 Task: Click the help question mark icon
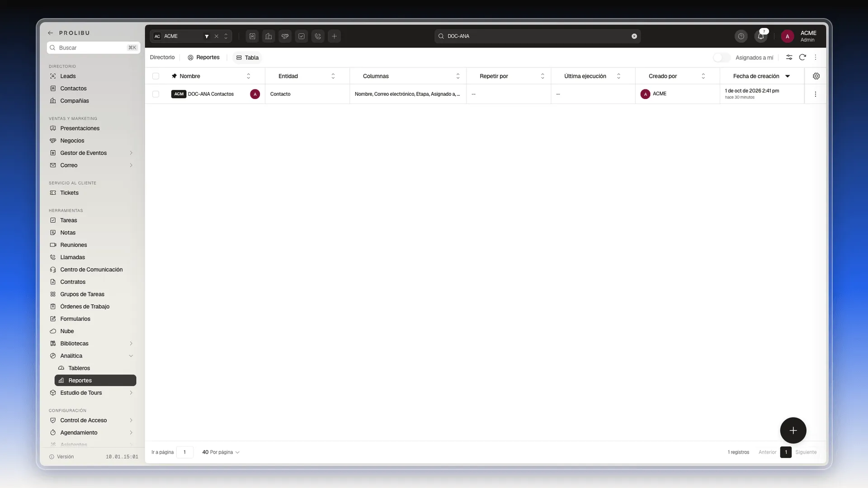[x=741, y=36]
